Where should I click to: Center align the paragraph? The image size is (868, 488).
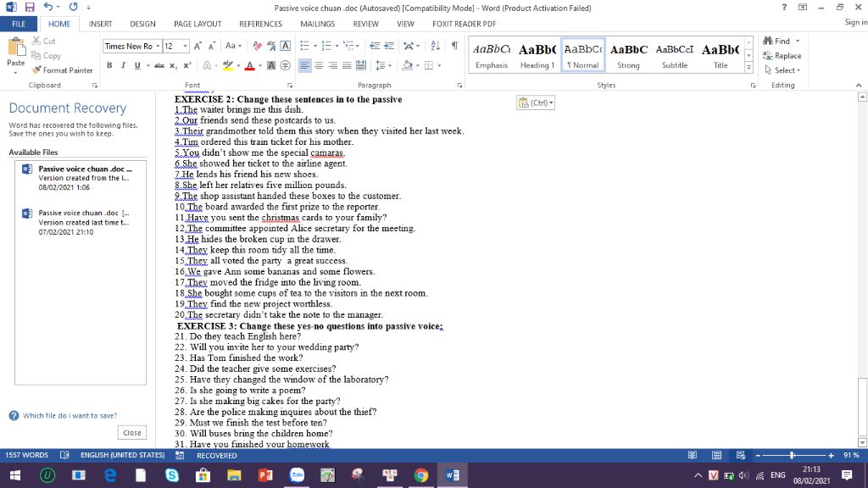coord(319,65)
